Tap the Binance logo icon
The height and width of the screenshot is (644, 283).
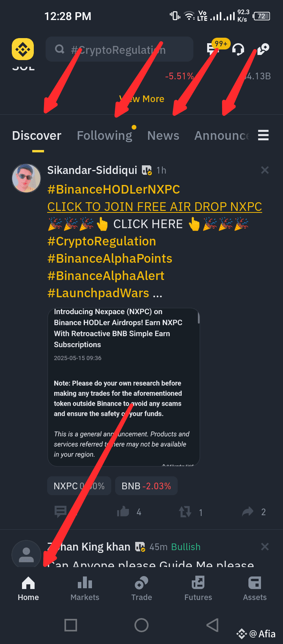pyautogui.click(x=23, y=49)
